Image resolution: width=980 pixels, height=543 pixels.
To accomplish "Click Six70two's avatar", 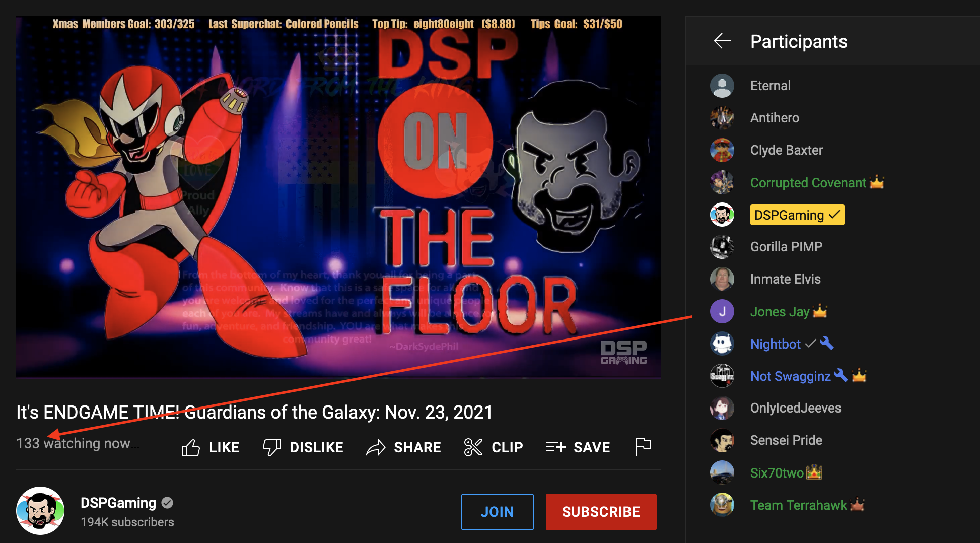I will coord(722,472).
